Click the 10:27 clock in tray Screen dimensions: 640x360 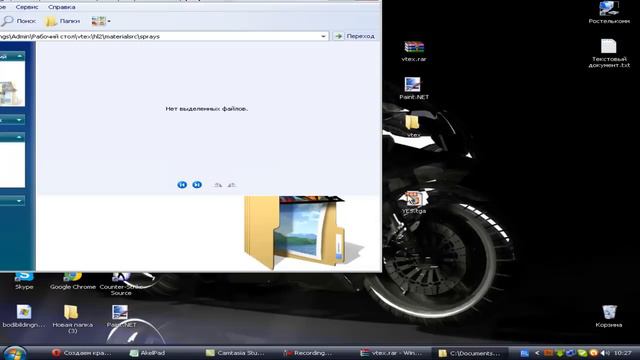pyautogui.click(x=622, y=353)
